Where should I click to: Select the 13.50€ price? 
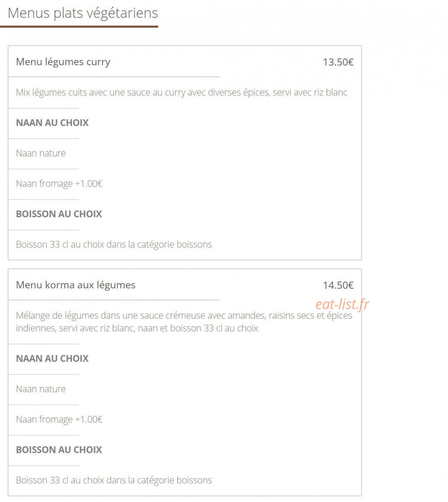pyautogui.click(x=338, y=62)
